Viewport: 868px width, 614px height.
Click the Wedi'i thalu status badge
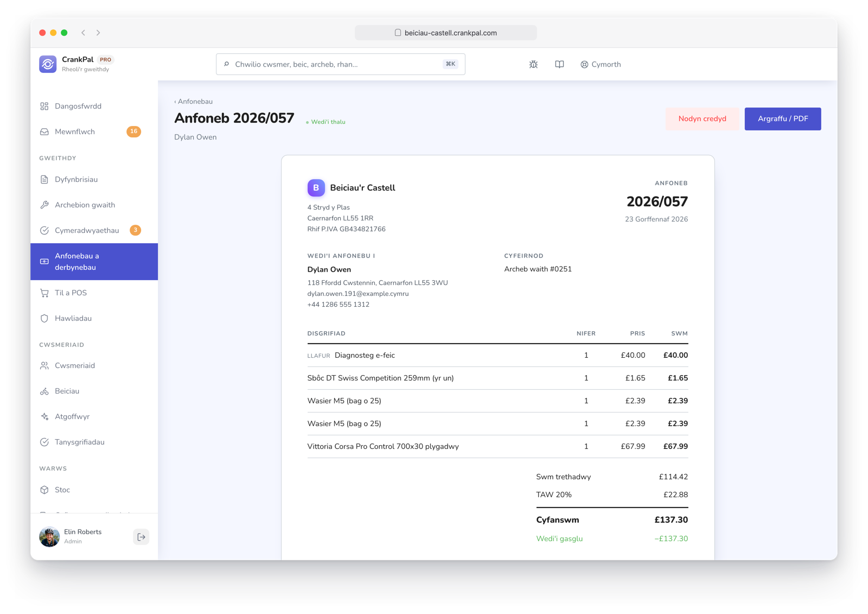tap(326, 122)
